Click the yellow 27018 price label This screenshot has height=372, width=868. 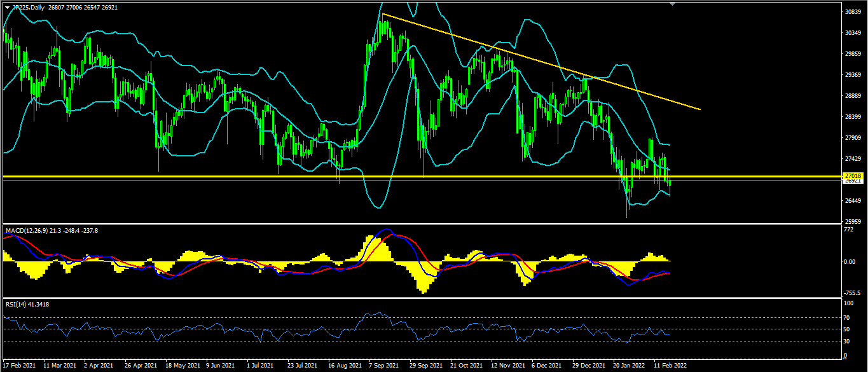click(853, 176)
